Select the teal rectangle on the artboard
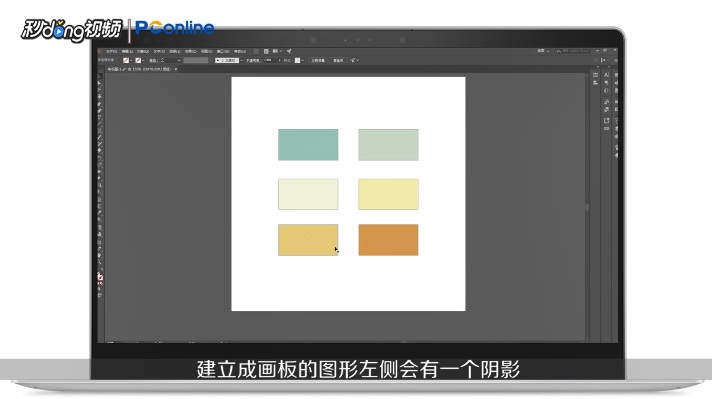Viewport: 712px width, 399px height. (308, 145)
